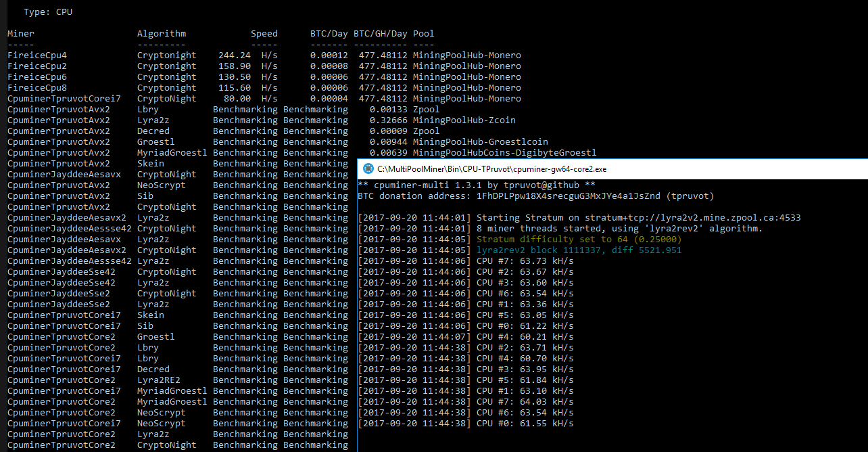Open the cpuminer-gw64-core2.exe window menu icon
The height and width of the screenshot is (452, 868).
[x=367, y=168]
